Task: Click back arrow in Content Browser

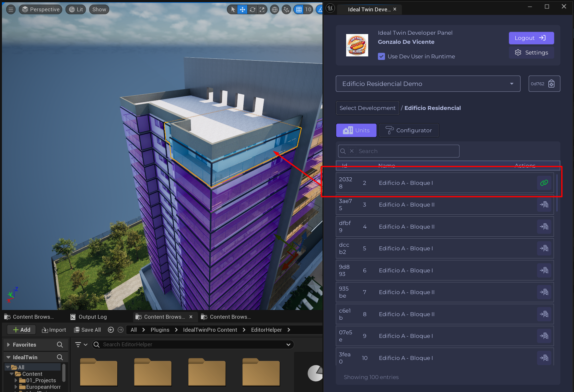Action: [111, 330]
